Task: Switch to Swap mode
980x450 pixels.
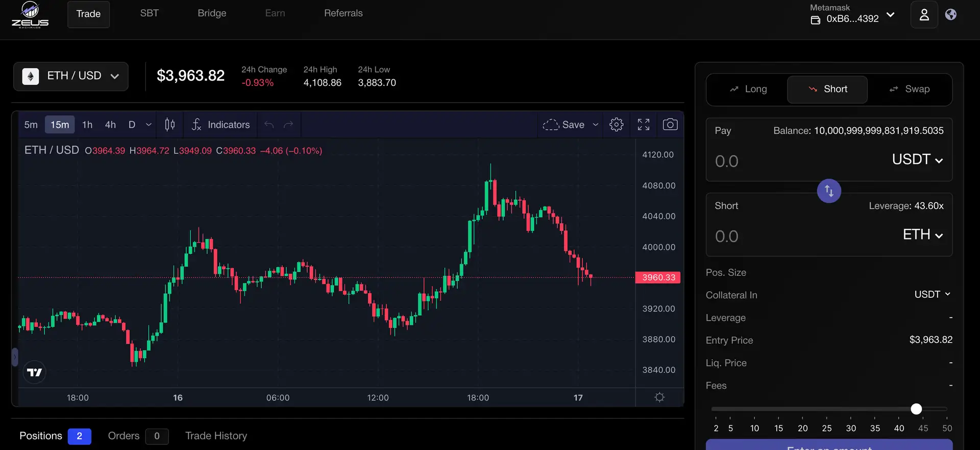Action: 910,89
